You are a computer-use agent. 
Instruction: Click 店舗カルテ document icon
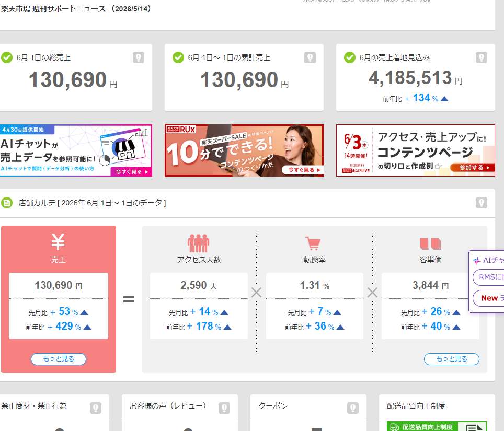tap(7, 203)
